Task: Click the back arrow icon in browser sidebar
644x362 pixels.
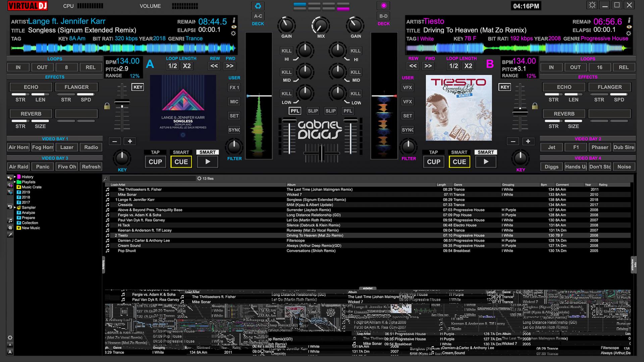Action: point(10,207)
